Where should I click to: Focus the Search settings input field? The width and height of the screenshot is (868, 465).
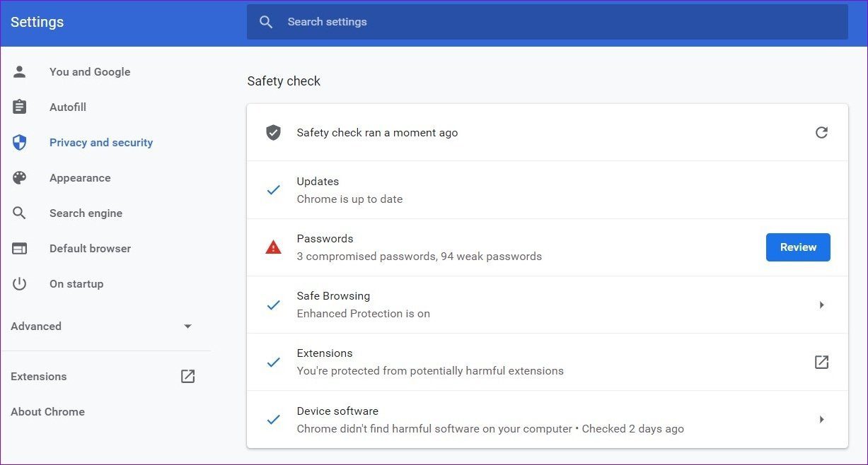pyautogui.click(x=548, y=22)
